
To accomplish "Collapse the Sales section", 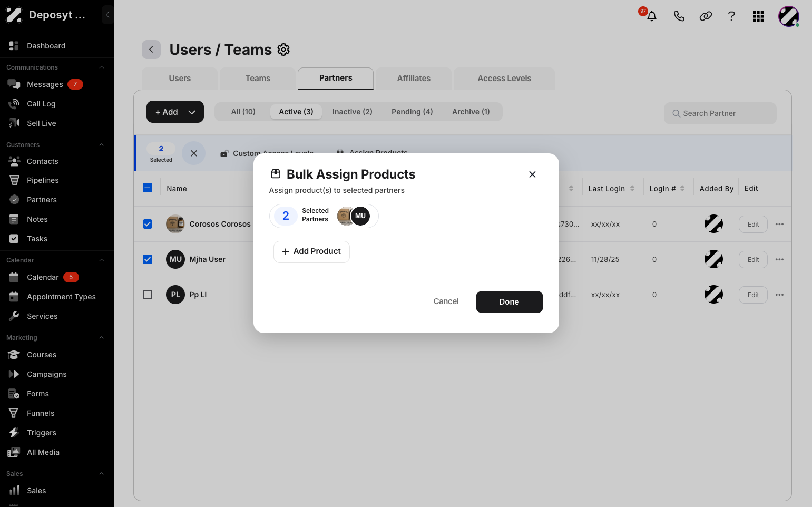I will (x=102, y=474).
